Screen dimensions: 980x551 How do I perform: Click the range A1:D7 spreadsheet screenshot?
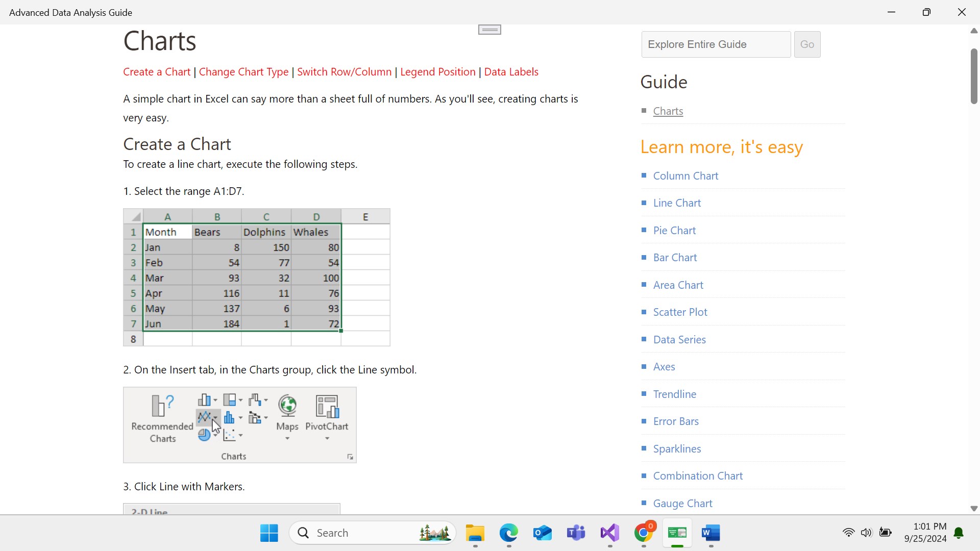click(x=256, y=277)
